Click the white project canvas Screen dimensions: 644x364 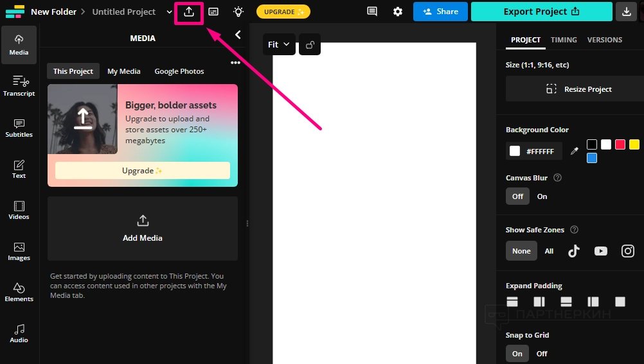[374, 203]
